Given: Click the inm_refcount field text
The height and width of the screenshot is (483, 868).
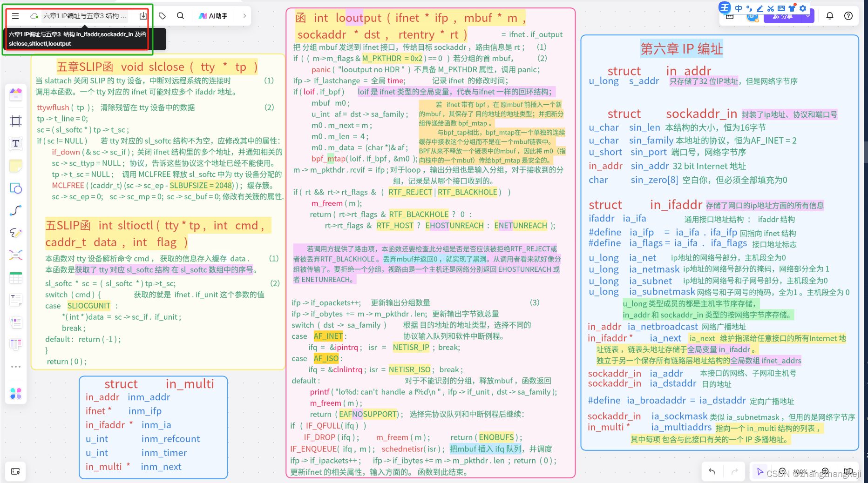Looking at the screenshot, I should pos(170,439).
